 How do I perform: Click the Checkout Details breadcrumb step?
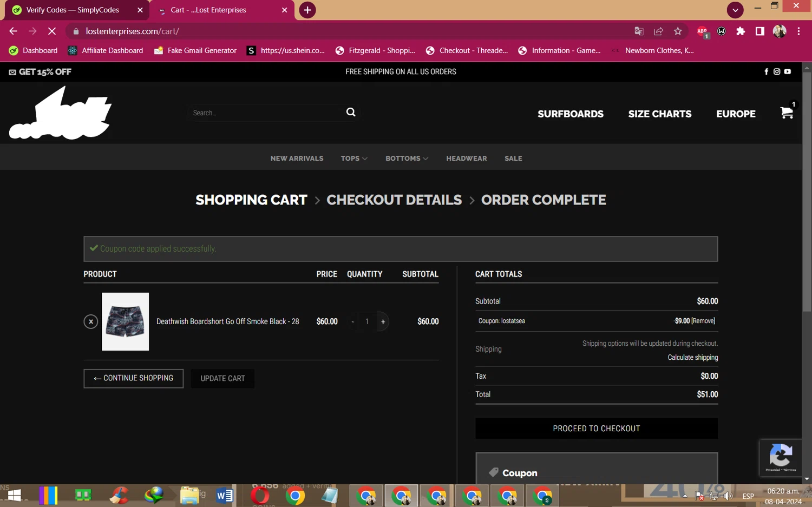tap(394, 200)
